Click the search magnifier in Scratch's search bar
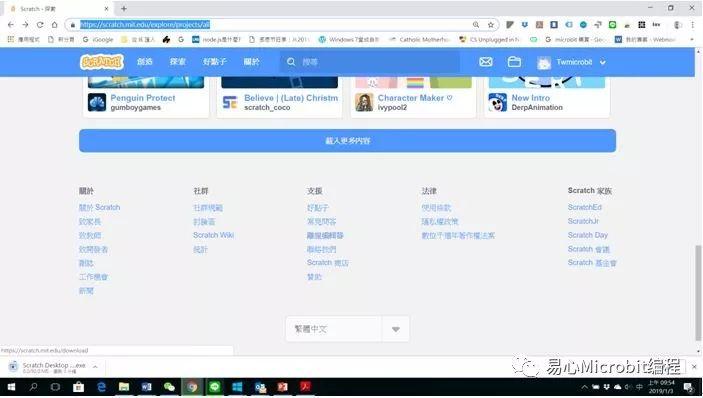This screenshot has width=703, height=398. point(291,62)
